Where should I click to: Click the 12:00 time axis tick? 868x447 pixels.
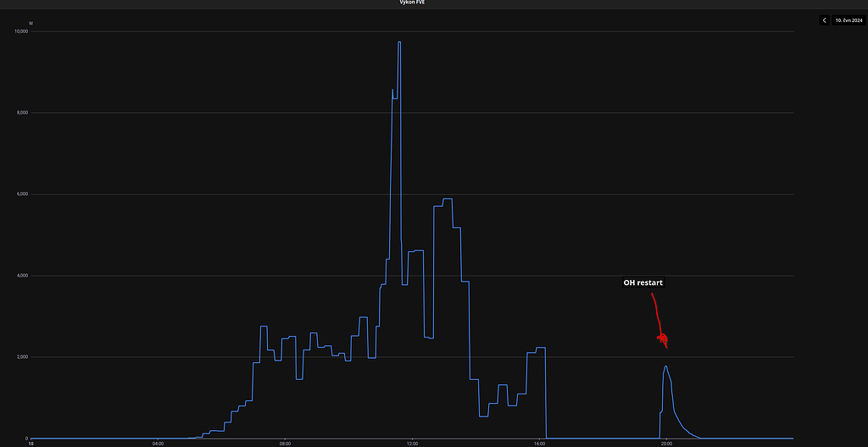[412, 443]
